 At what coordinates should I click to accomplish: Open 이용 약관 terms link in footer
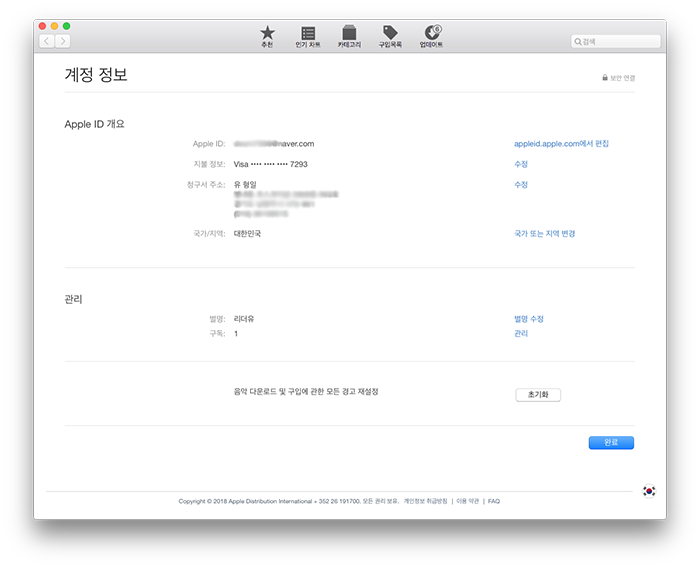467,501
